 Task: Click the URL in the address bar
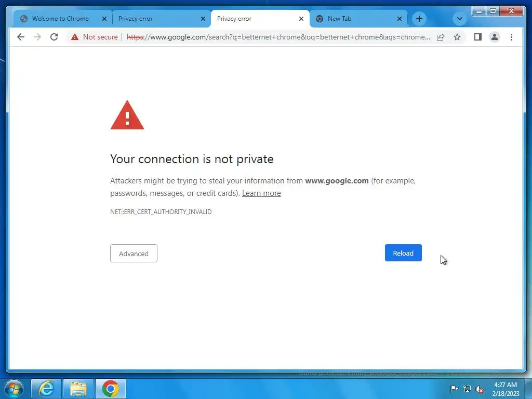(x=278, y=37)
